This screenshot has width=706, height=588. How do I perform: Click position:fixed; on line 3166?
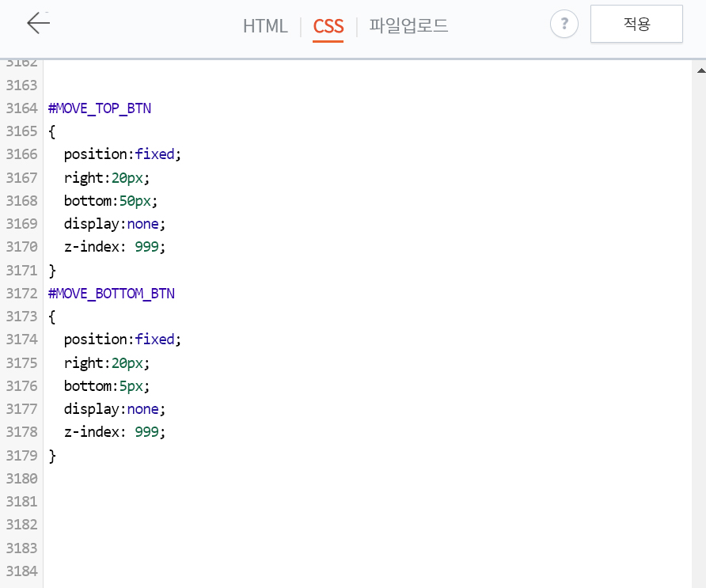tap(122, 154)
